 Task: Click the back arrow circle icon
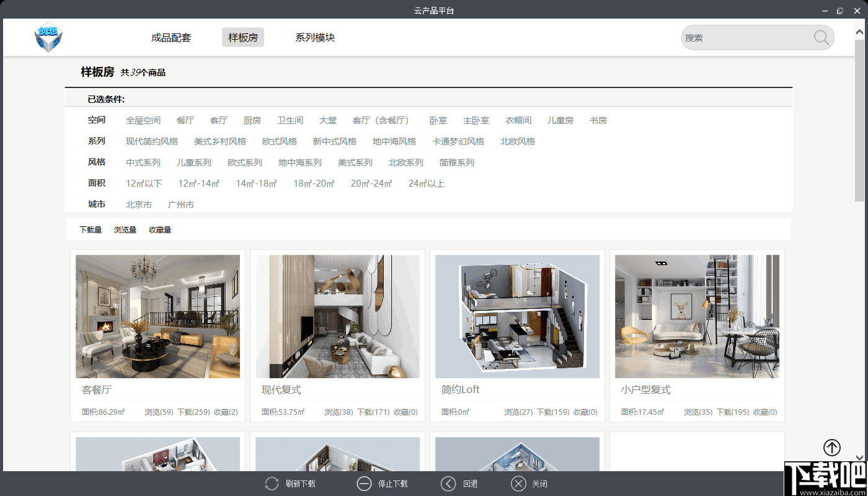tap(448, 484)
